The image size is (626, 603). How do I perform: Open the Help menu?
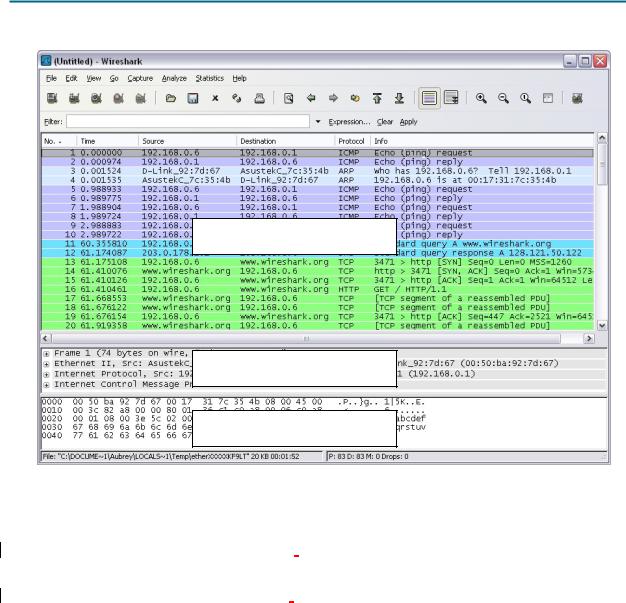point(240,78)
